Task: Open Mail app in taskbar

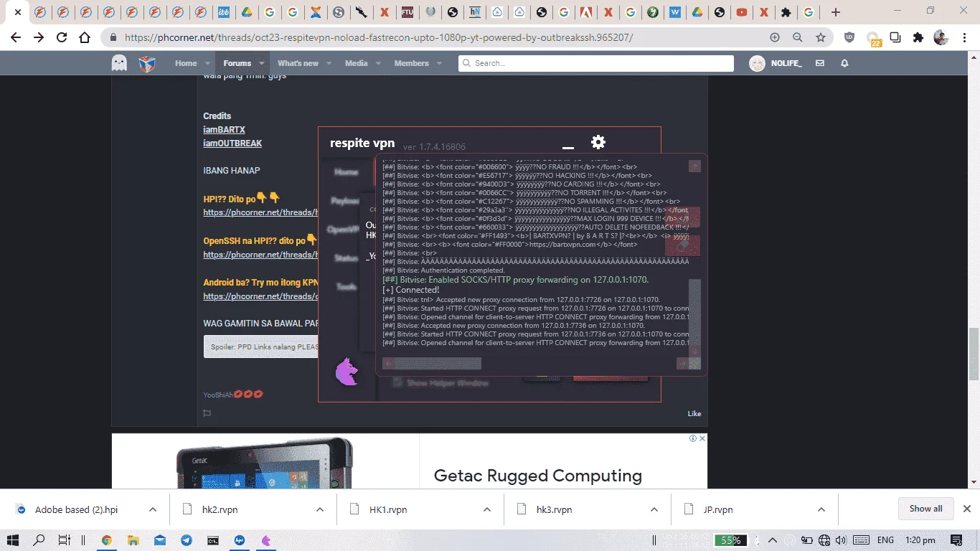Action: coord(159,540)
